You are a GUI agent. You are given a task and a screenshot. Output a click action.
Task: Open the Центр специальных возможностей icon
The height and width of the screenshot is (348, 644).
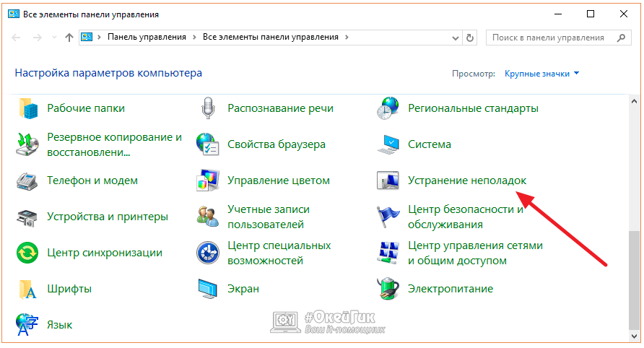pyautogui.click(x=207, y=253)
